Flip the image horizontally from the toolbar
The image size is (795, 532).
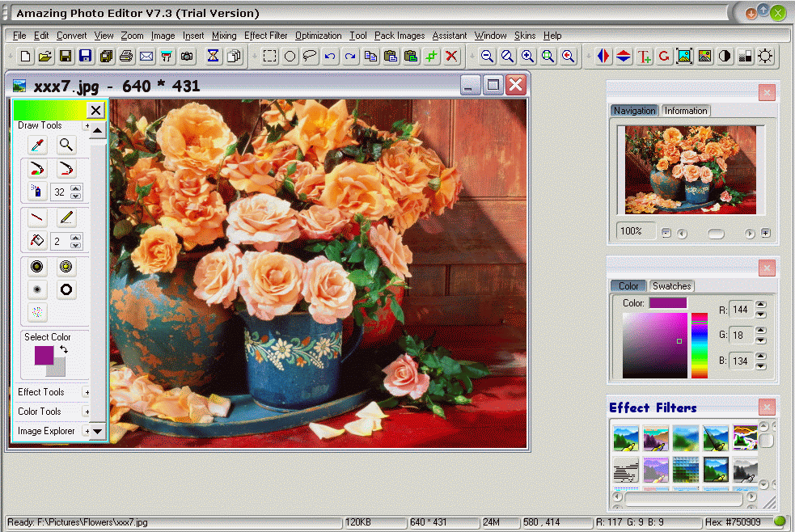[x=603, y=56]
